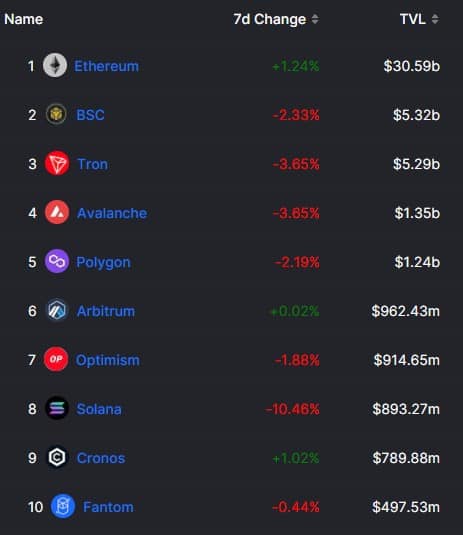
Task: Click the Arbitrum logo icon
Action: tap(57, 310)
